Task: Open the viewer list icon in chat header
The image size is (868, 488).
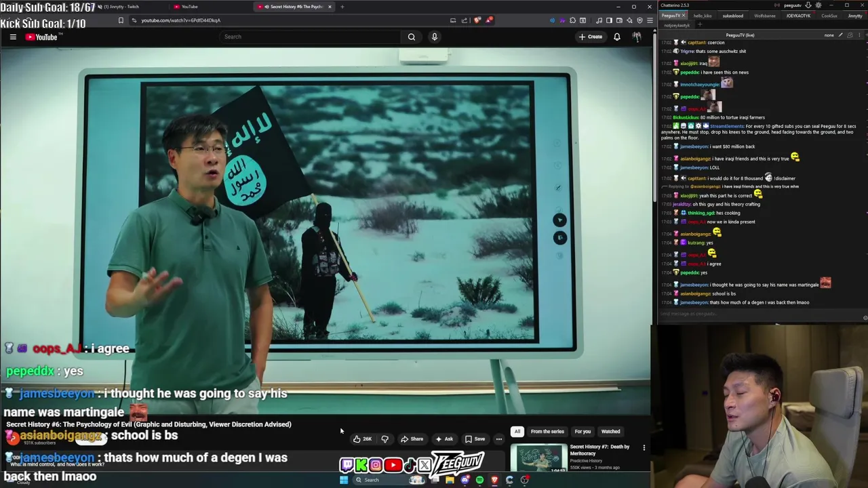Action: (848, 35)
